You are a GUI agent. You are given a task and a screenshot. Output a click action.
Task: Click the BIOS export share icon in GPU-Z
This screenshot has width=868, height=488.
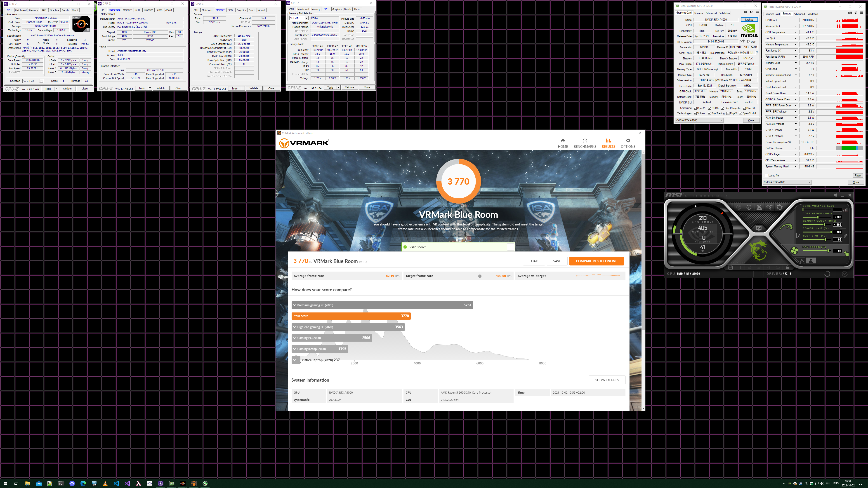pyautogui.click(x=742, y=41)
